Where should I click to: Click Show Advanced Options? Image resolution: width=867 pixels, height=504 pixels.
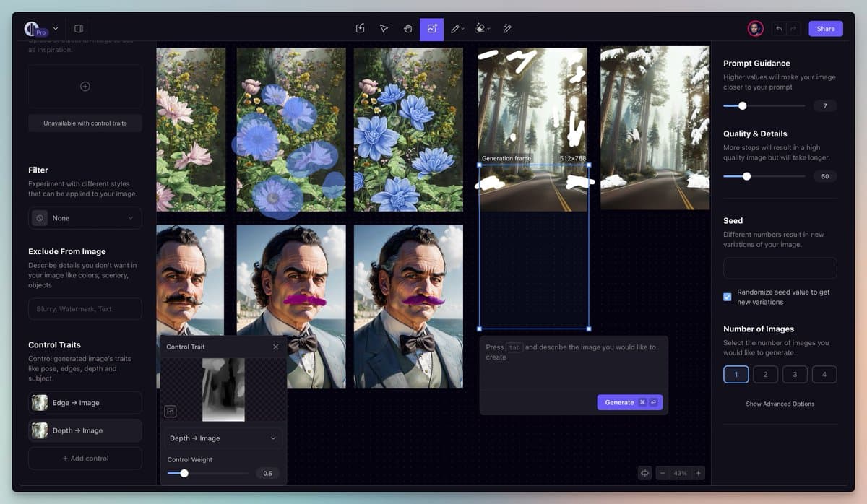pos(780,404)
